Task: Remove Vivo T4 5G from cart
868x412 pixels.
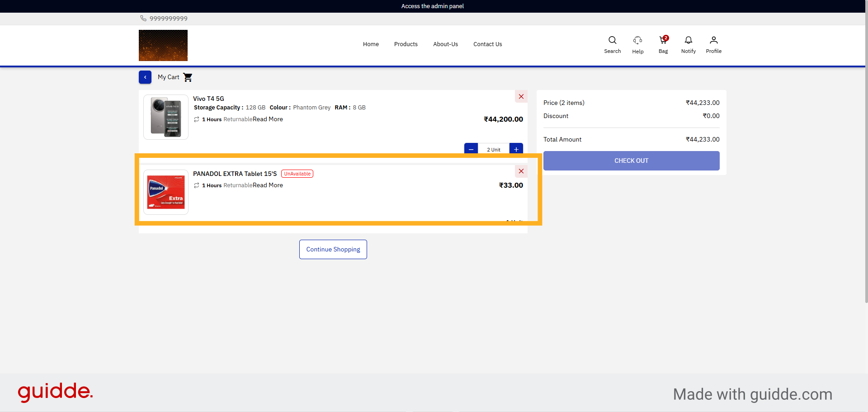Action: point(521,97)
